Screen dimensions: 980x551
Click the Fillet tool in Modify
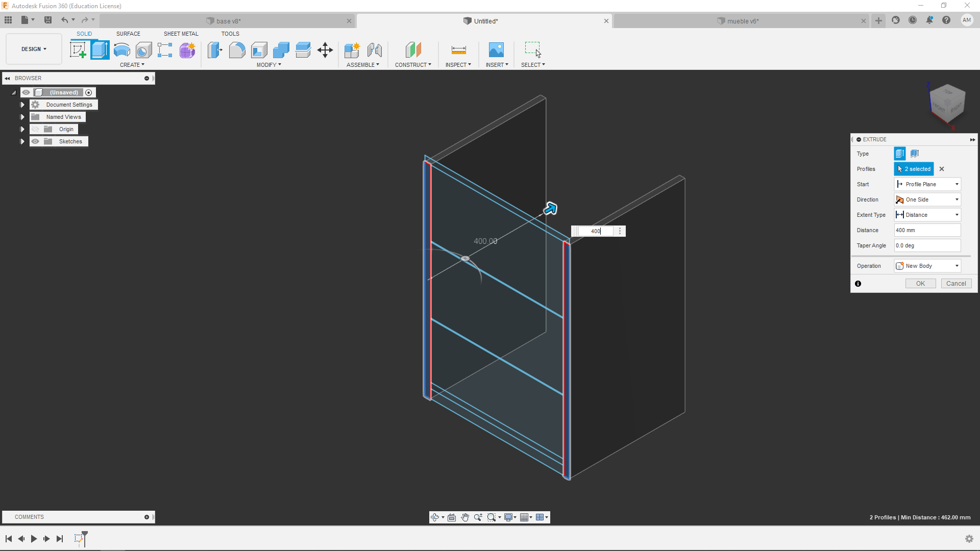(x=237, y=50)
